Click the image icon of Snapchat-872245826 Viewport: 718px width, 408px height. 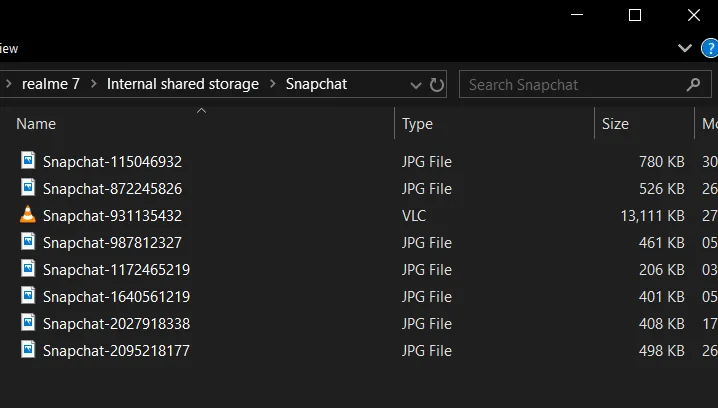[28, 187]
